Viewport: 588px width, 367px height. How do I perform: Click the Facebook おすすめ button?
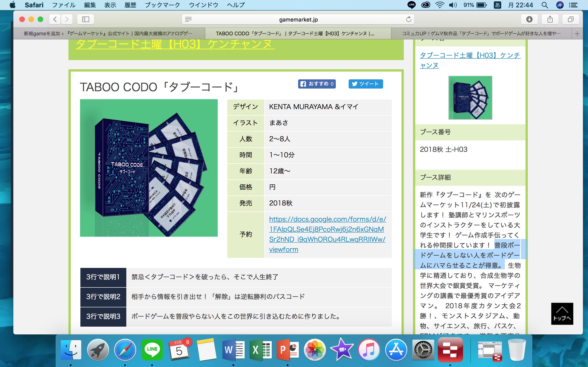317,84
